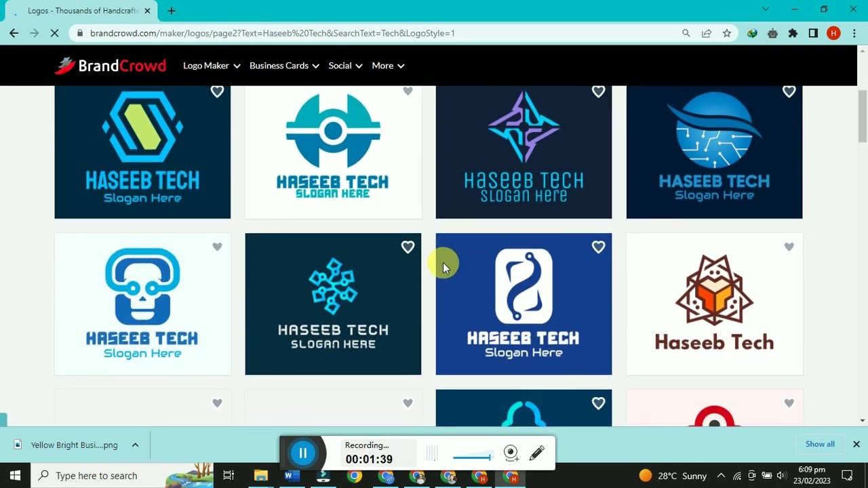Focus the browser address bar URL
Image resolution: width=868 pixels, height=488 pixels.
point(272,33)
